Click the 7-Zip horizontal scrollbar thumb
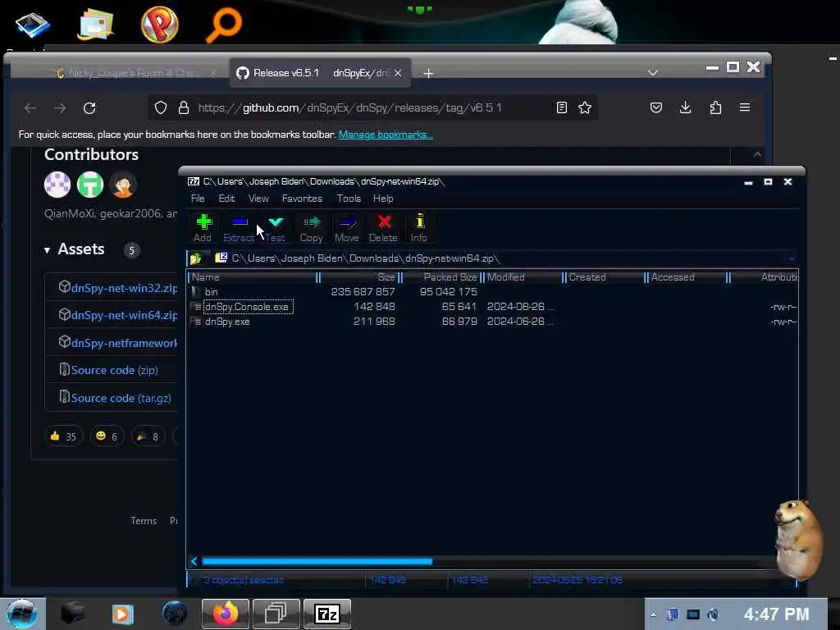The height and width of the screenshot is (630, 840). coord(317,561)
